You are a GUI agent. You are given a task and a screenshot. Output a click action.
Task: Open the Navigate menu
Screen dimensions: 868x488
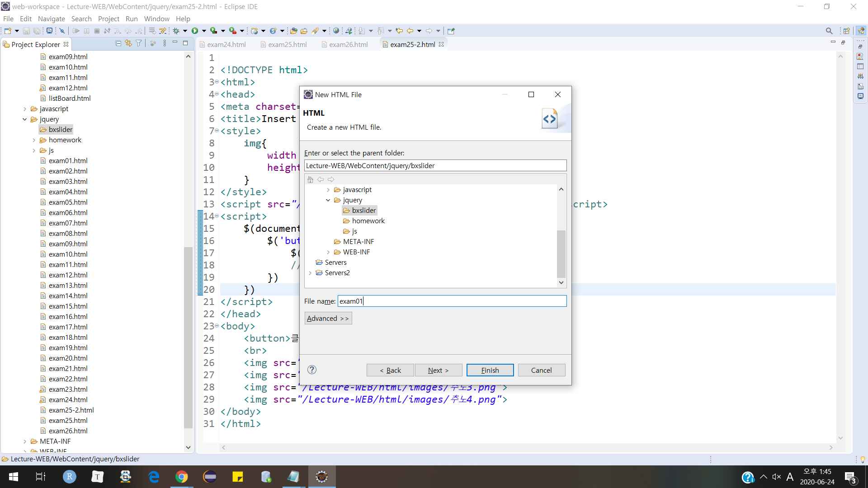(x=51, y=19)
